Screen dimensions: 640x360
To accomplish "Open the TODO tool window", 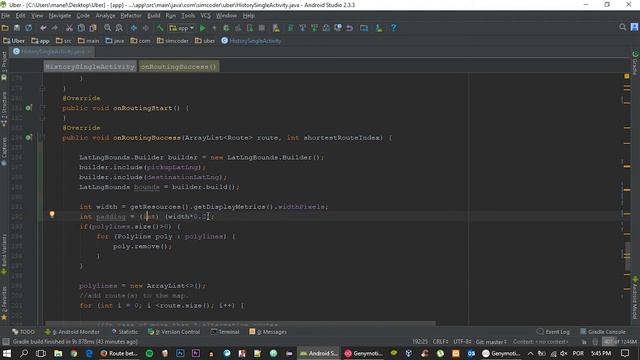I will click(x=24, y=332).
